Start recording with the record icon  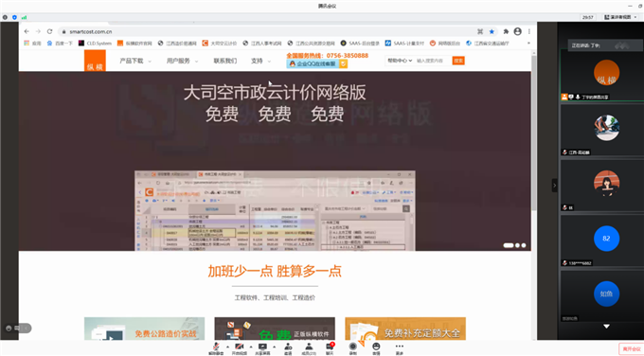(353, 348)
